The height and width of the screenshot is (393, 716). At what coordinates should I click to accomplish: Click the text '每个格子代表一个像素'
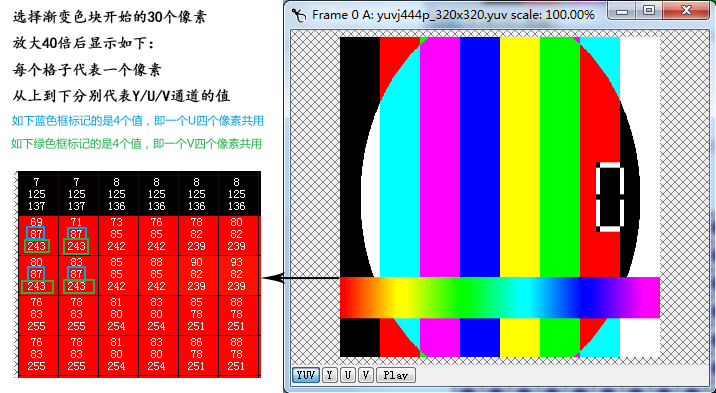point(87,70)
